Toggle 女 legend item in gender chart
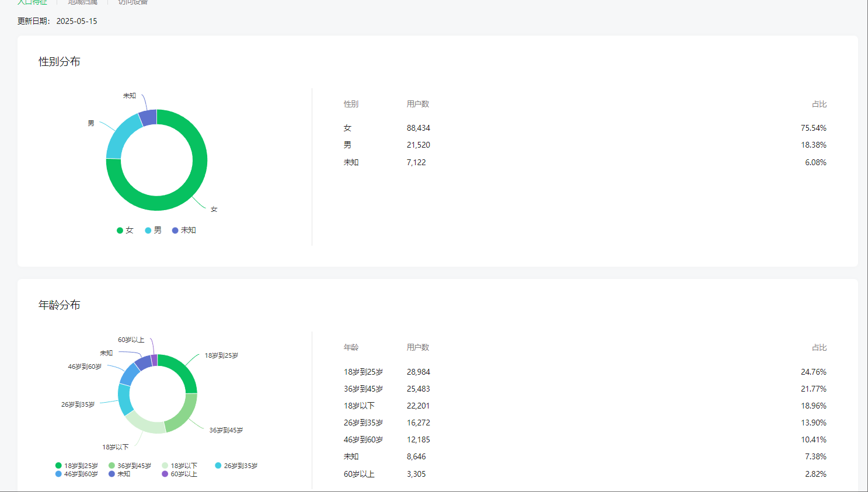Screen dimensions: 868x492 click(x=126, y=231)
